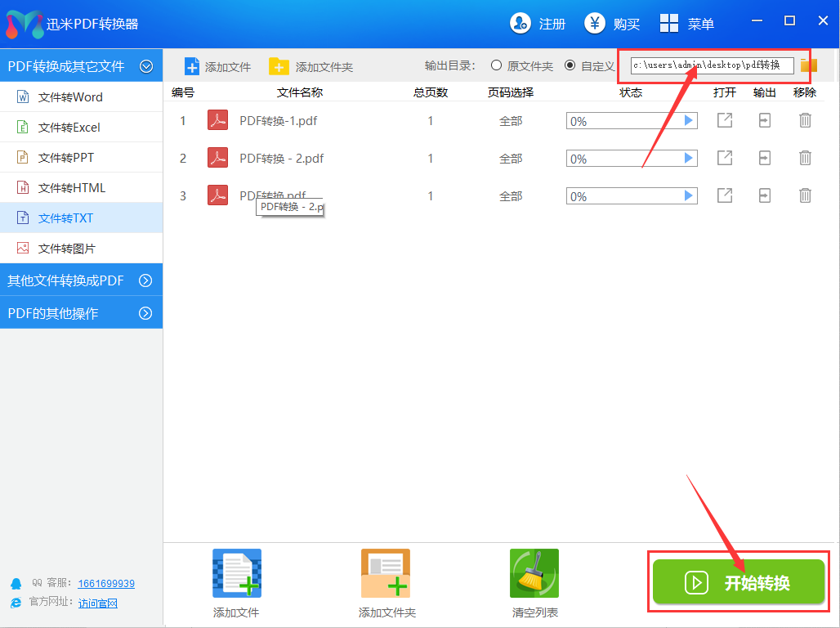Choose 文件转Word in the sidebar

pos(70,97)
